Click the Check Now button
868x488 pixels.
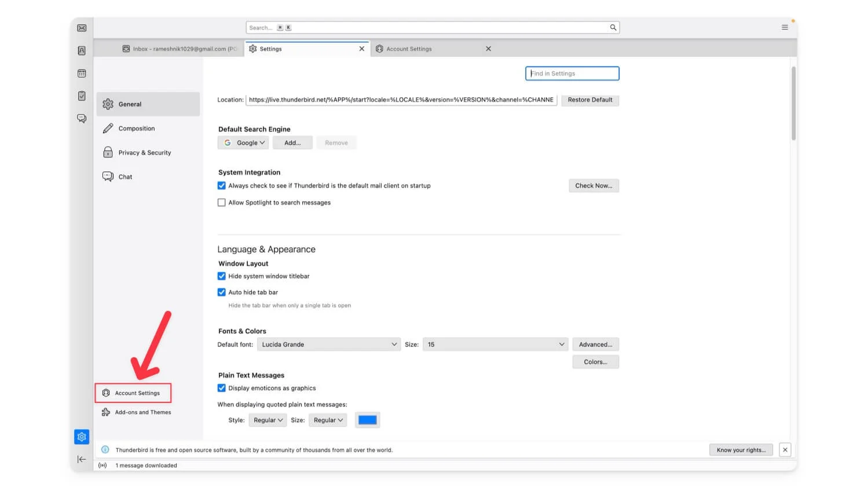click(x=594, y=186)
